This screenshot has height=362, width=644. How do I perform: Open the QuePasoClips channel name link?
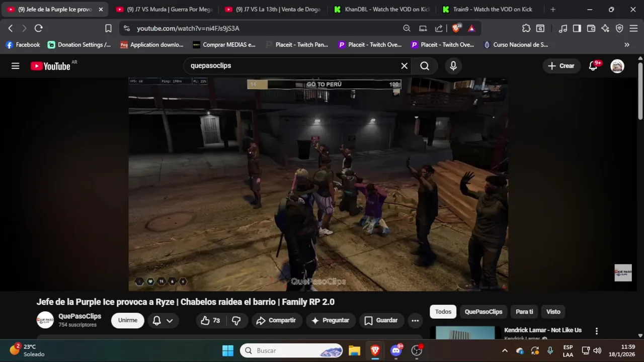click(79, 316)
